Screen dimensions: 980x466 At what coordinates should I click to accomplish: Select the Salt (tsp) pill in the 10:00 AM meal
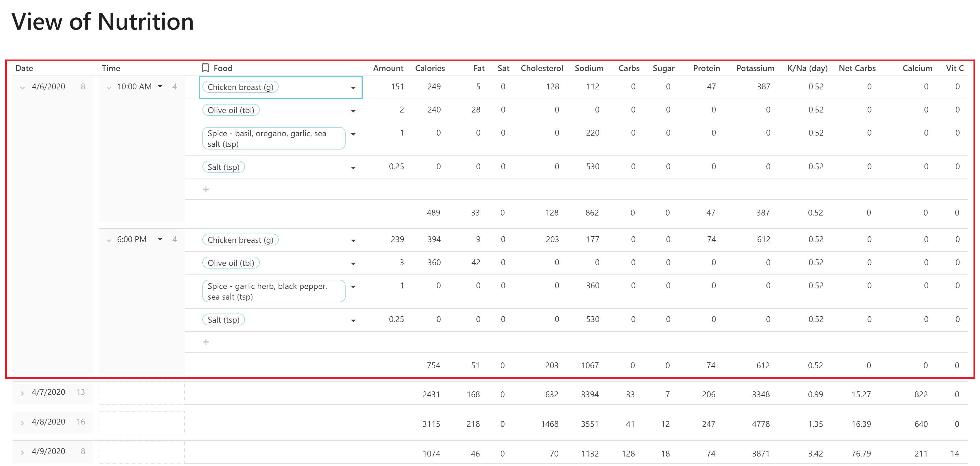click(x=224, y=167)
